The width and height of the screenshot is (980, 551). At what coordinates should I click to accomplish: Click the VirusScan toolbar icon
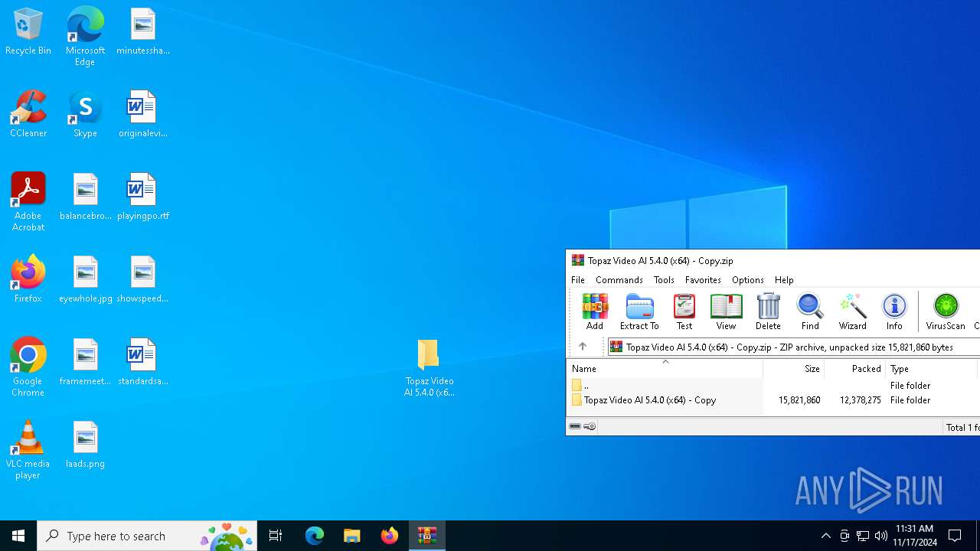click(x=946, y=311)
